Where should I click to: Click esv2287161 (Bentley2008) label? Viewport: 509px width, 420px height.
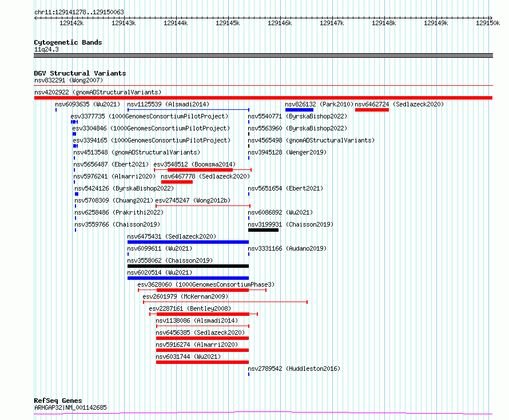point(190,308)
